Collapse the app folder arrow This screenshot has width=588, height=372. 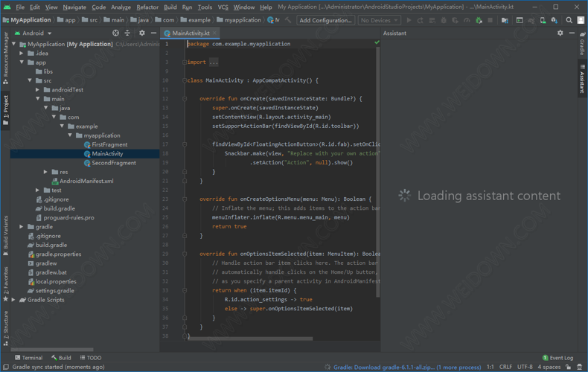[x=22, y=62]
